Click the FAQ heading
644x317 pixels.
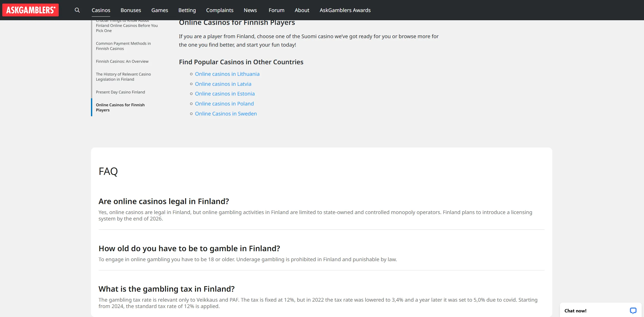(x=108, y=171)
